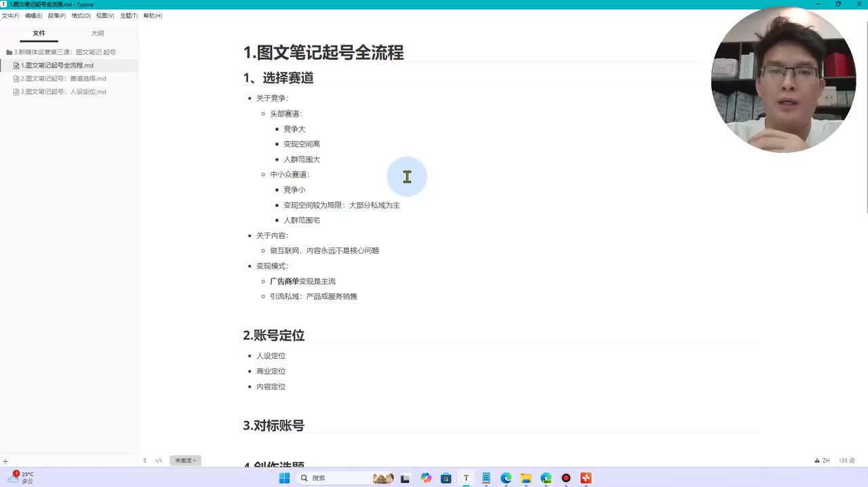This screenshot has height=487, width=868.
Task: Open the 视图(V) menu
Action: click(x=105, y=16)
